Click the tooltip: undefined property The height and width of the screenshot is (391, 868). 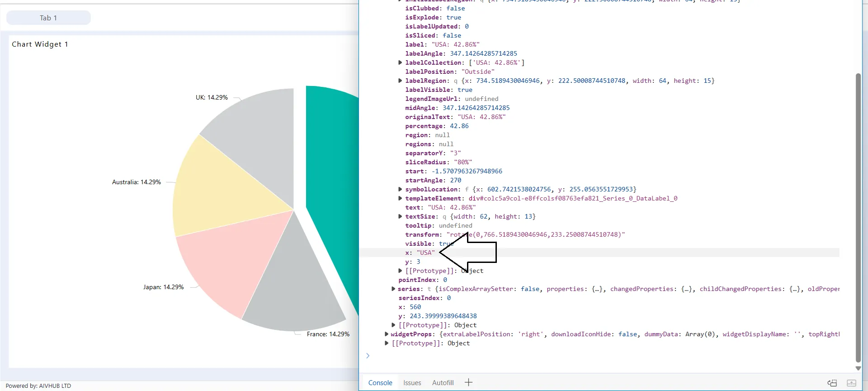click(x=439, y=225)
